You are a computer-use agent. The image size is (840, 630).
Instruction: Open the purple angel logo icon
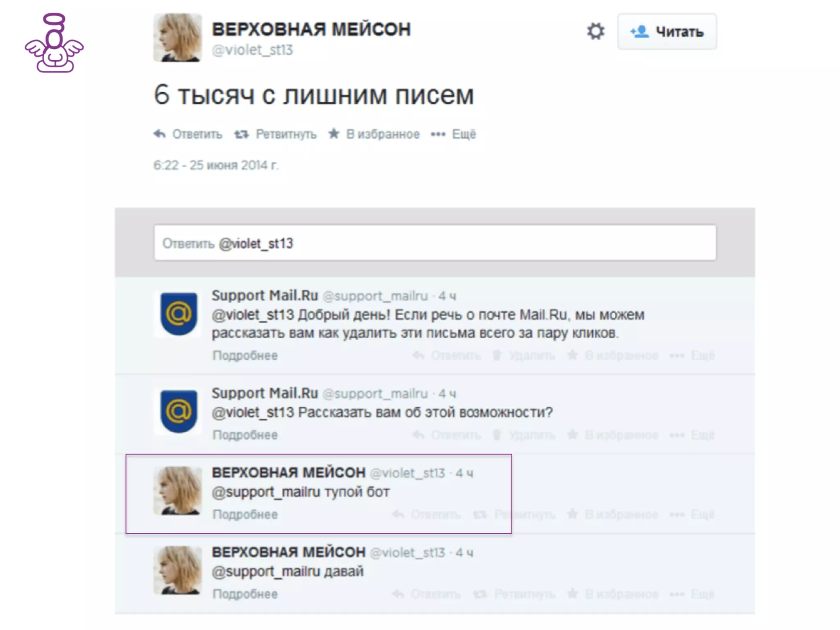point(54,43)
